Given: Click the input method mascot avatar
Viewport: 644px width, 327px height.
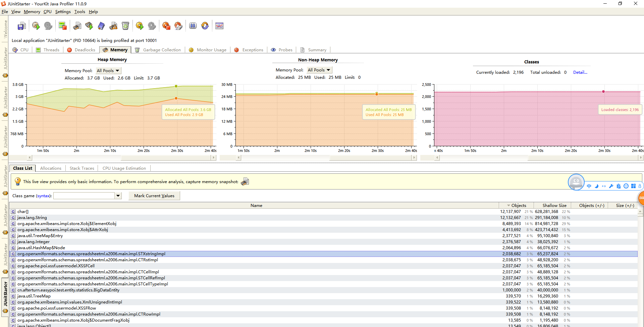Looking at the screenshot, I should [x=576, y=182].
